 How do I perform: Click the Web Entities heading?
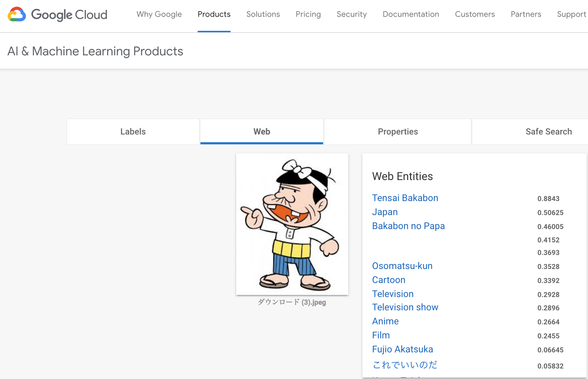tap(402, 176)
